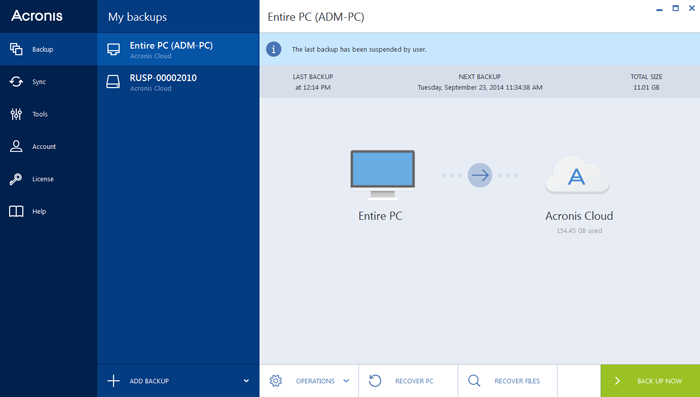Click the disk icon beside RUSP-00002010
The image size is (700, 397).
tap(113, 82)
